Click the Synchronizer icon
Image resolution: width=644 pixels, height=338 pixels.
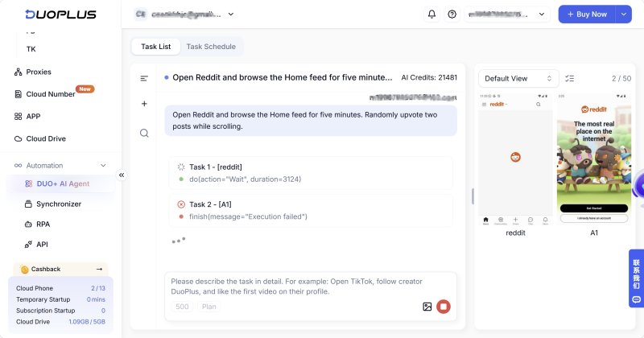[x=28, y=204]
